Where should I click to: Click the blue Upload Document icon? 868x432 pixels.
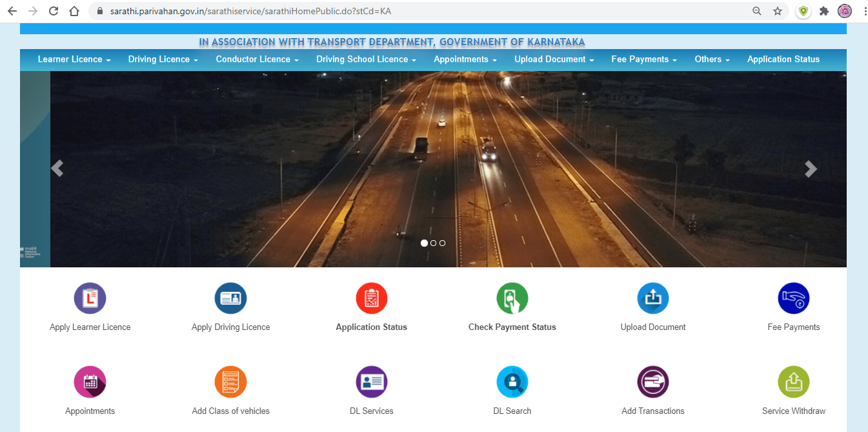pos(653,298)
